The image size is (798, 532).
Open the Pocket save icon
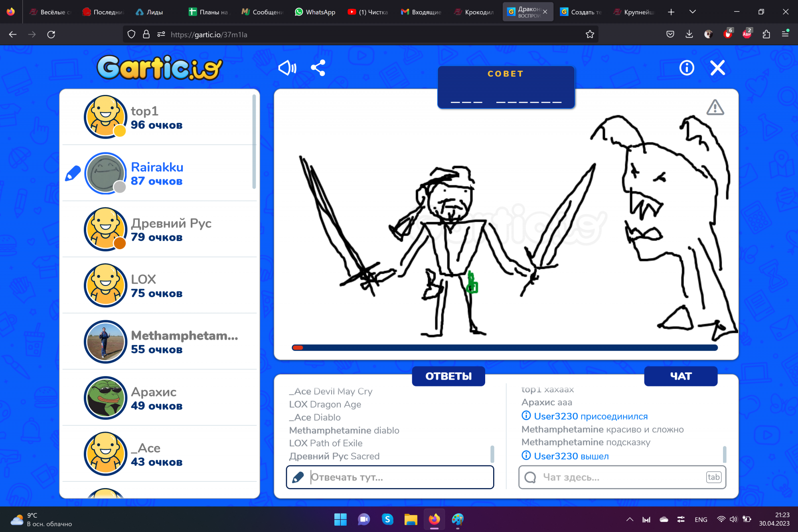point(670,34)
